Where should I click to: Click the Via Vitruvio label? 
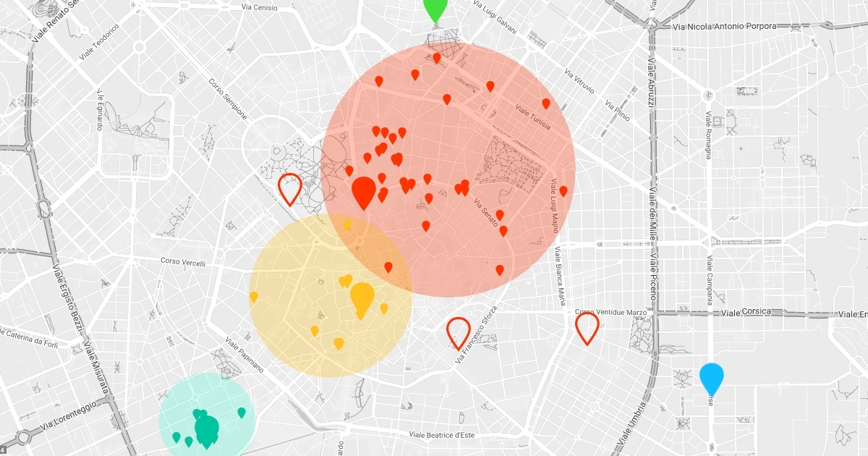(578, 82)
